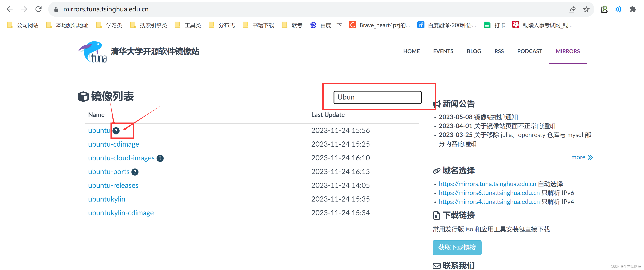
Task: Click the 清华大学开源软件镜像站 site title
Action: pos(155,52)
